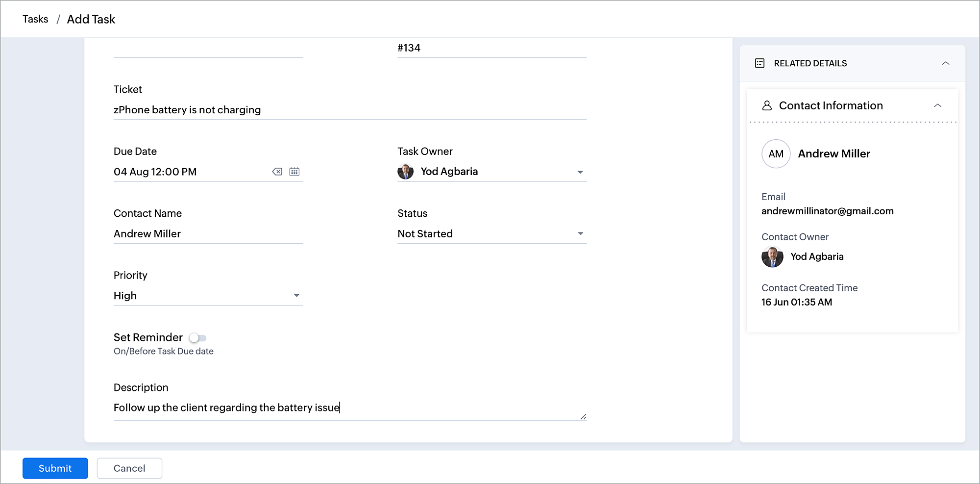Enable the Set Reminder toggle

click(198, 338)
